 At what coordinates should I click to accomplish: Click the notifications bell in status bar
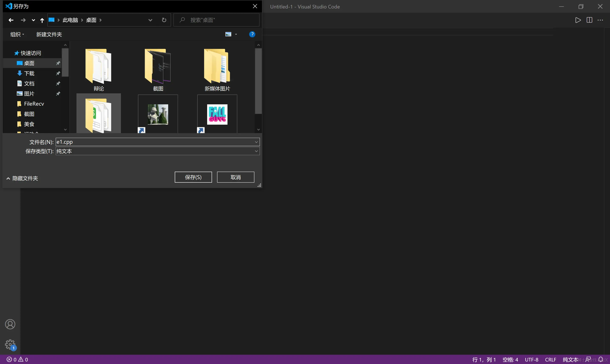coord(601,359)
